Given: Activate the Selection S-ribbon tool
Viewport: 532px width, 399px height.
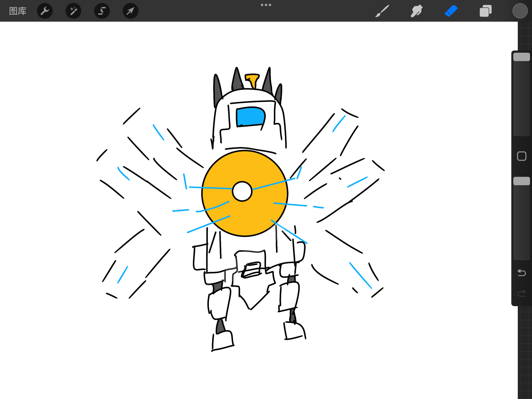Looking at the screenshot, I should click(102, 11).
